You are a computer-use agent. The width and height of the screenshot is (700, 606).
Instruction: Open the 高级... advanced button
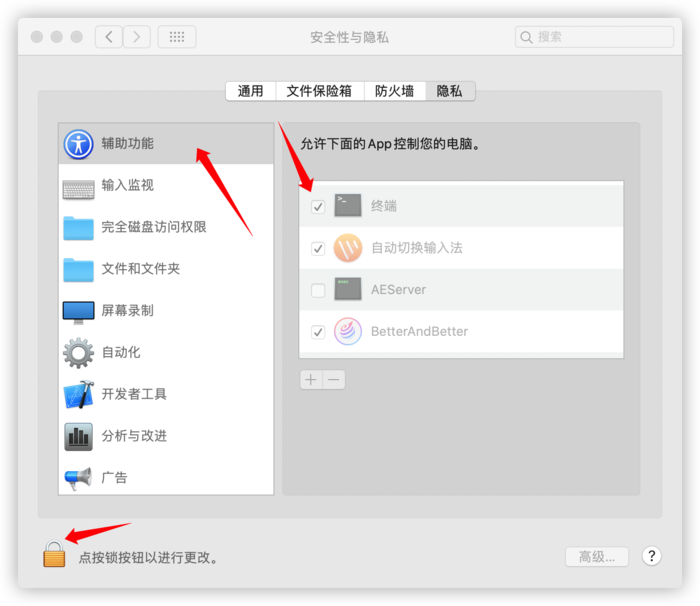[597, 557]
